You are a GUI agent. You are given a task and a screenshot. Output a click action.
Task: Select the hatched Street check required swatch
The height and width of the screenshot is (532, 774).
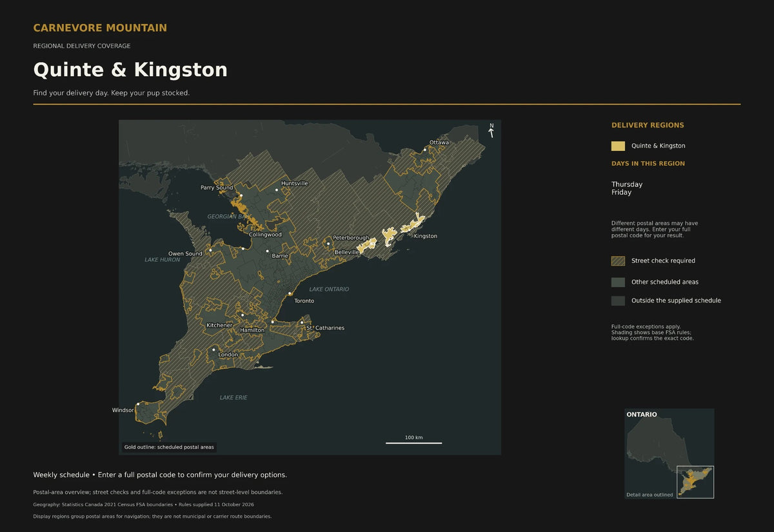point(618,261)
